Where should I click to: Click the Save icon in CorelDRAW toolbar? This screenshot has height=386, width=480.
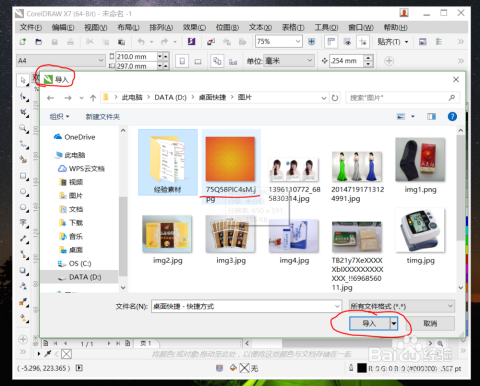[55, 42]
